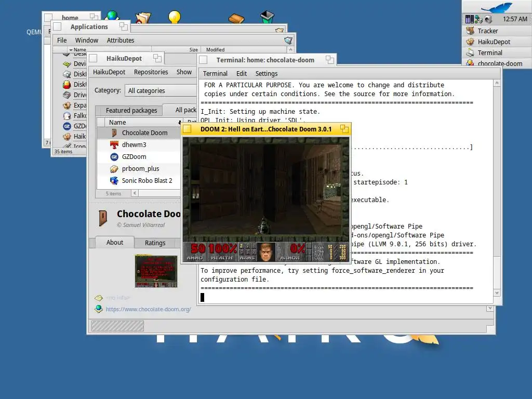Open the About tab for Chocolate Doom

115,243
